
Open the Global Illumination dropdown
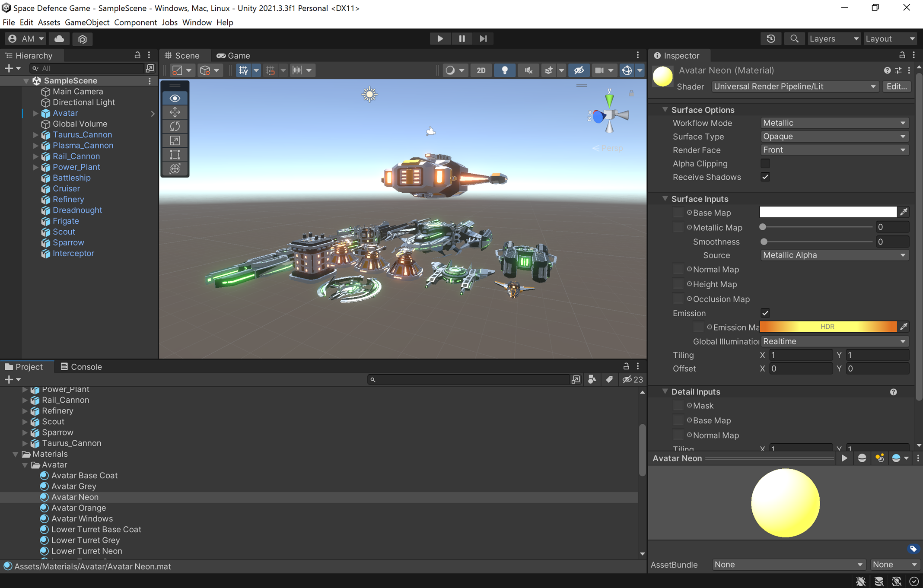pyautogui.click(x=834, y=341)
